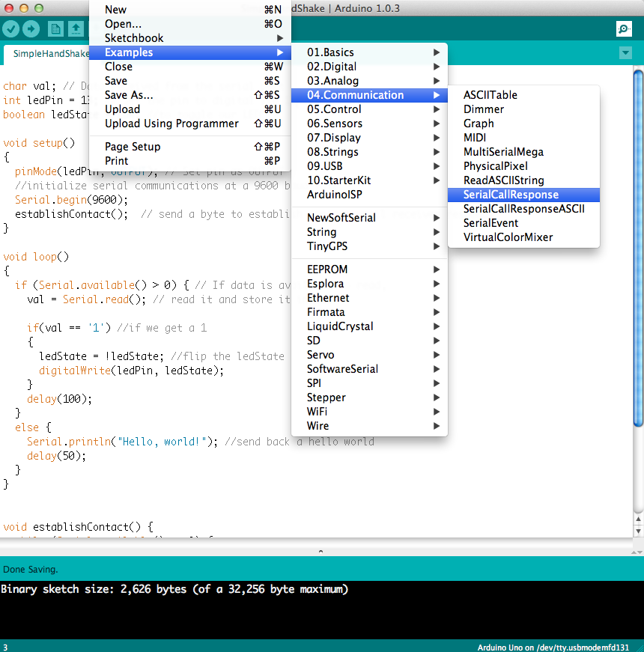Expand the 07.Display examples submenu
The image size is (644, 652).
click(x=369, y=138)
